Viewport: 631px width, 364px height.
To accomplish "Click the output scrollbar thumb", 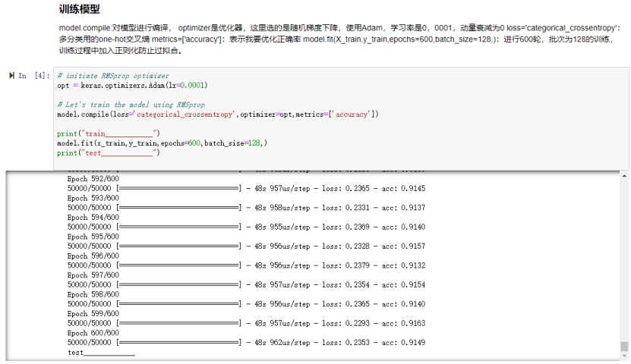I will [x=624, y=347].
